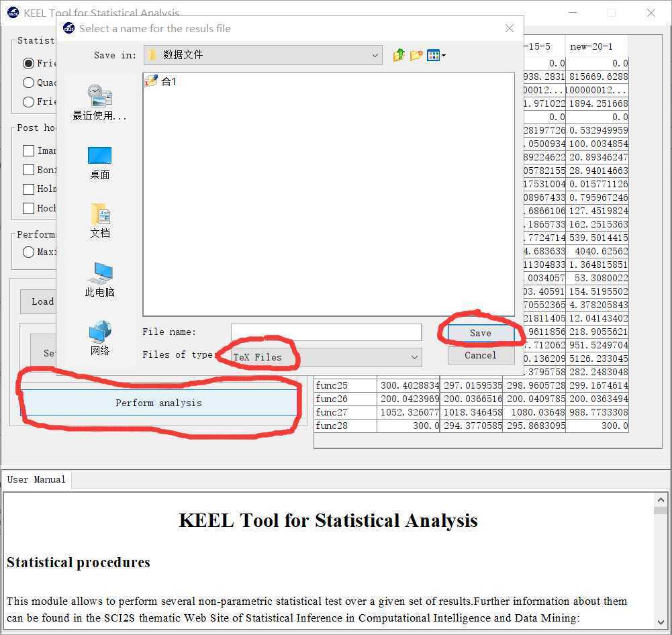Open the view menu list/details icon
The height and width of the screenshot is (635, 672).
(x=436, y=55)
